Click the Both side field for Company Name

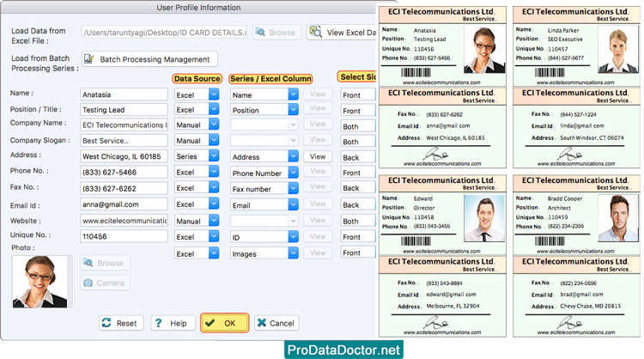tap(358, 126)
